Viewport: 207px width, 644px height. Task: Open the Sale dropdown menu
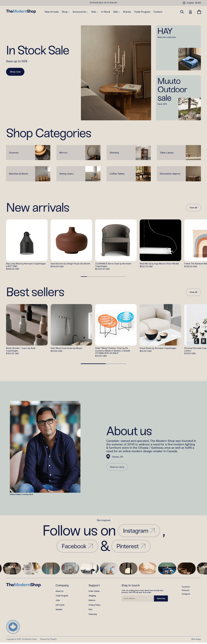[x=117, y=12]
